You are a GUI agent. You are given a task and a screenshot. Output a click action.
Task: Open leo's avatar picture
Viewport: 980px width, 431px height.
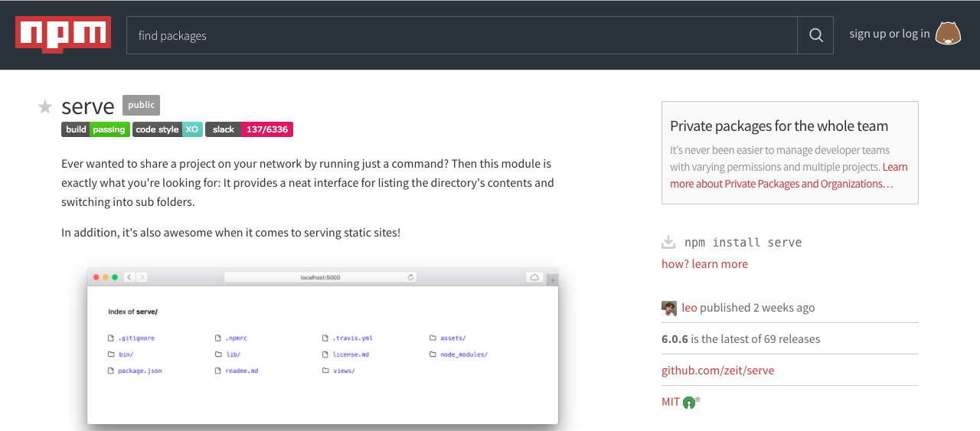pyautogui.click(x=669, y=308)
